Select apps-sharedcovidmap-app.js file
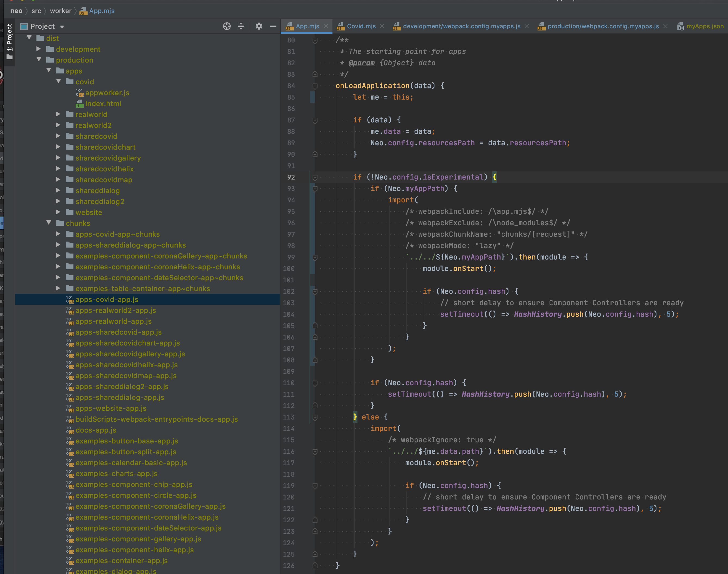 tap(126, 375)
